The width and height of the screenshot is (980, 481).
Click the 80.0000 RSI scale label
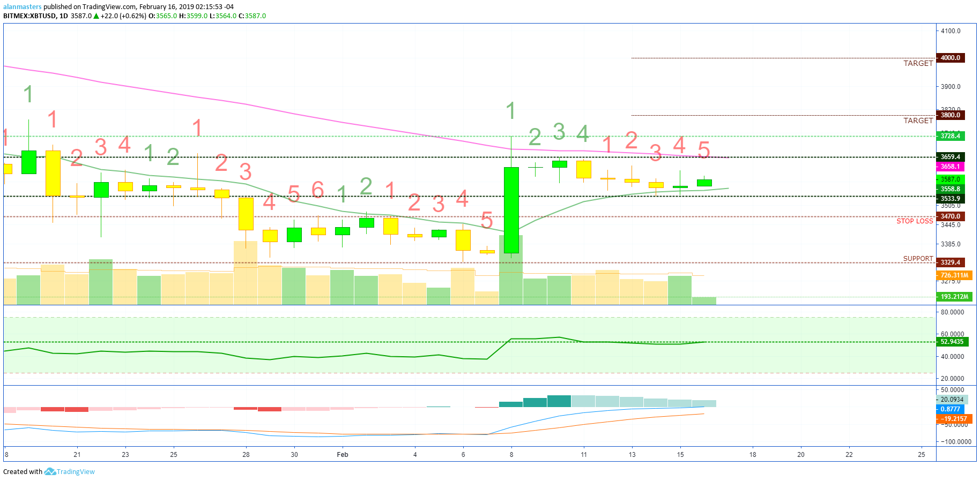click(x=953, y=312)
